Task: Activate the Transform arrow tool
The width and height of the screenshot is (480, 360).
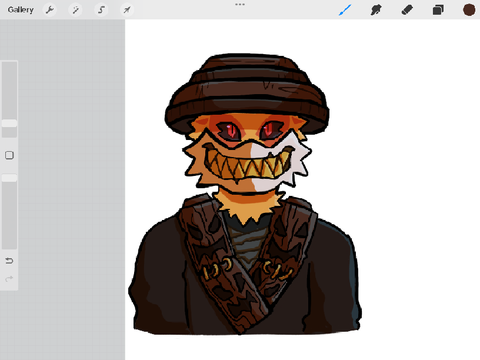Action: pos(127,10)
